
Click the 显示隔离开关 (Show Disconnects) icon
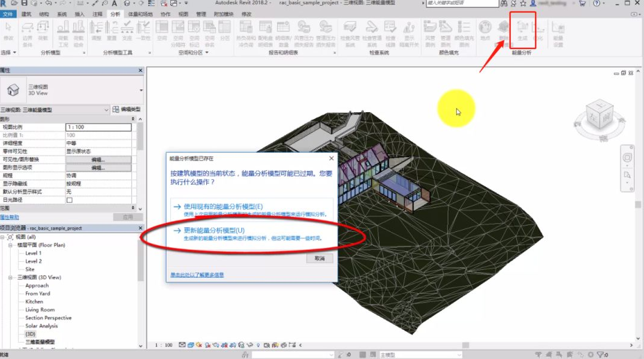click(409, 34)
